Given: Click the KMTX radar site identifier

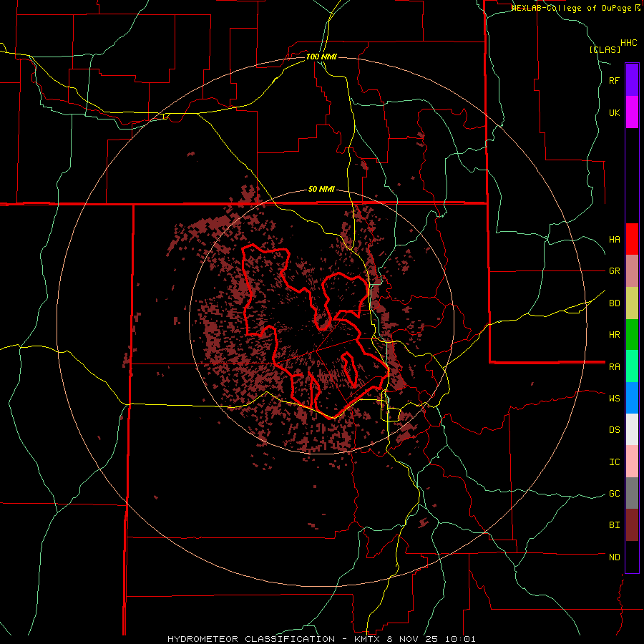Looking at the screenshot, I should (x=368, y=639).
